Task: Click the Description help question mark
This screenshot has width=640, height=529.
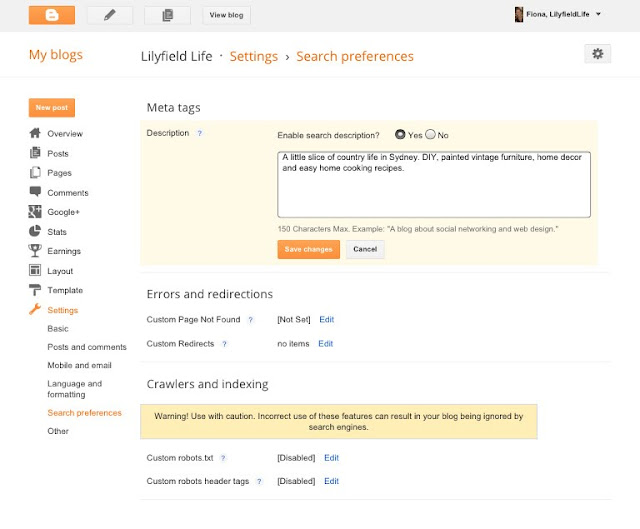Action: tap(200, 134)
